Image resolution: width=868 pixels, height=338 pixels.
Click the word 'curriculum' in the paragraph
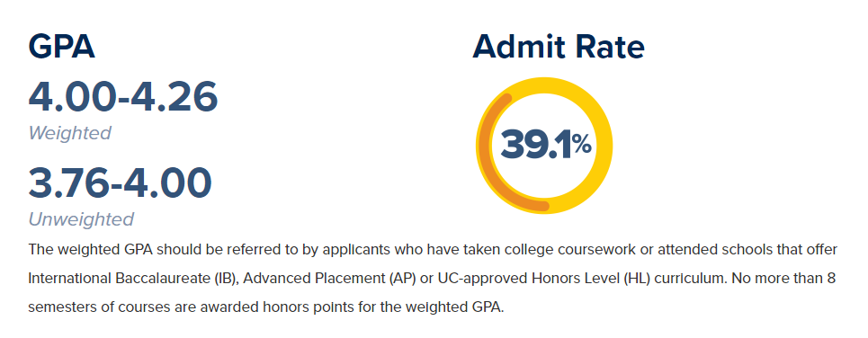click(x=690, y=279)
